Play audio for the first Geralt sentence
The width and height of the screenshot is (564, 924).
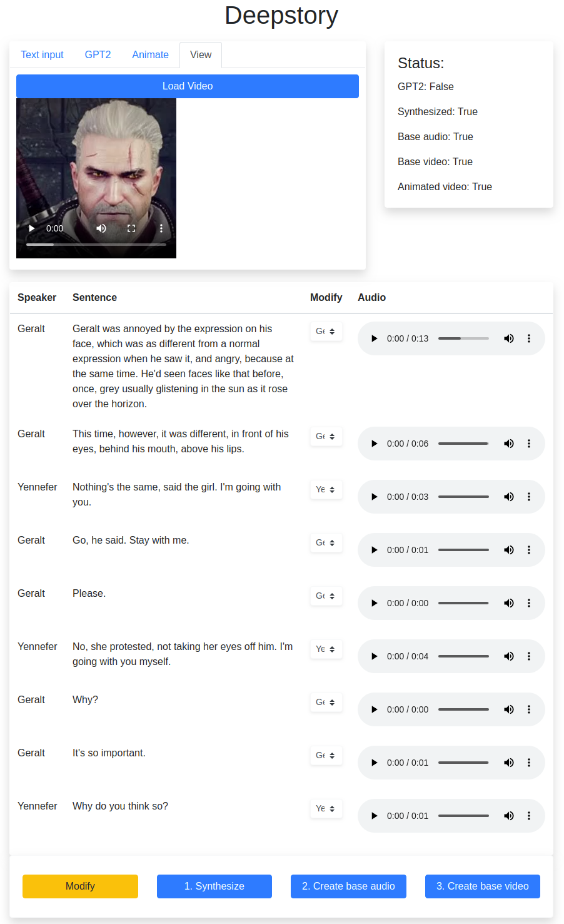click(375, 338)
